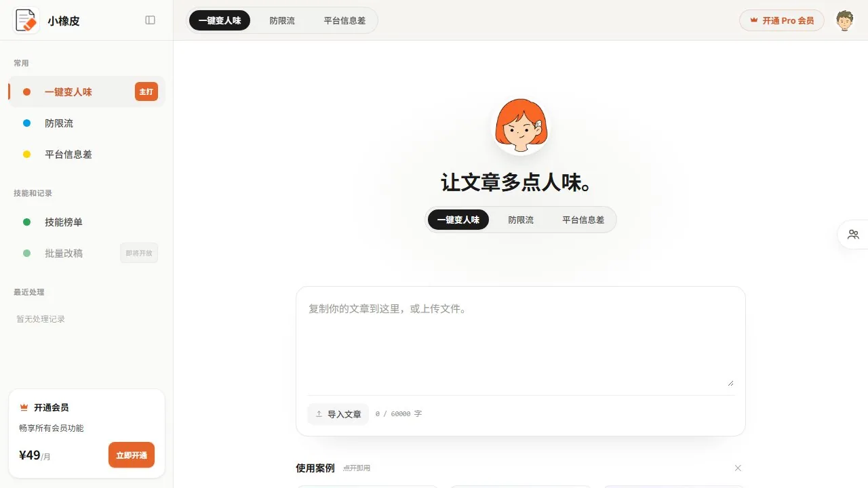Click the ¥49/月 price text
This screenshot has height=488, width=868.
pyautogui.click(x=35, y=455)
